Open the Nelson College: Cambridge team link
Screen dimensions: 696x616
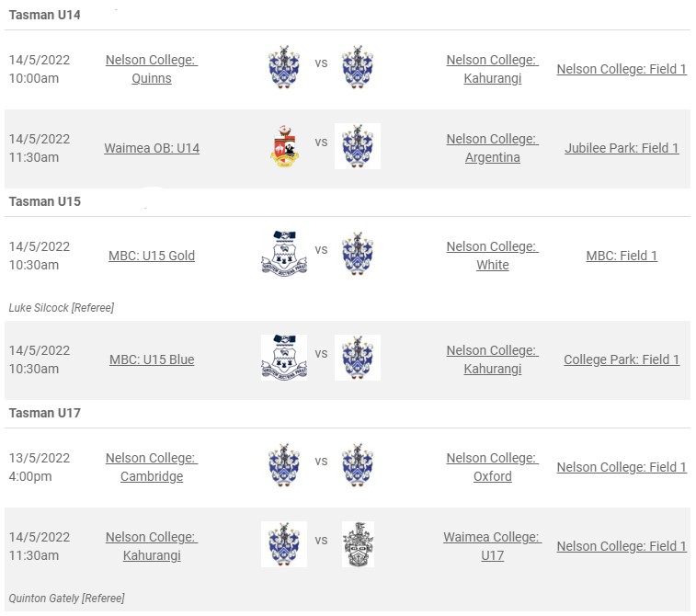coord(152,467)
